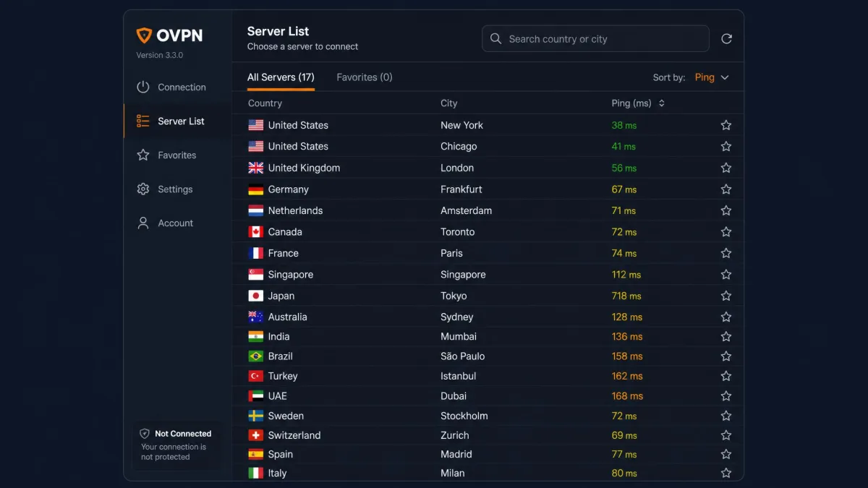Click the Sweden flag icon

[x=256, y=416]
